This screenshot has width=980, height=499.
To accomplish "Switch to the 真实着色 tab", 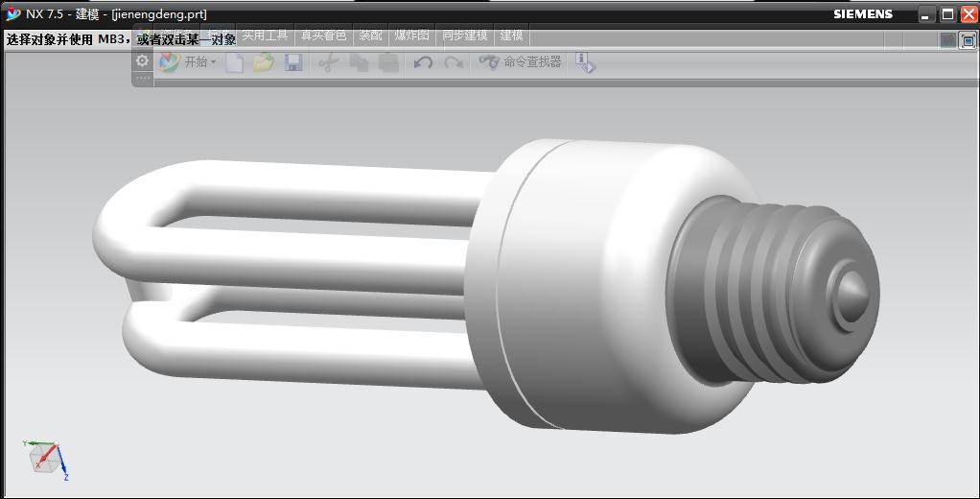I will 323,35.
